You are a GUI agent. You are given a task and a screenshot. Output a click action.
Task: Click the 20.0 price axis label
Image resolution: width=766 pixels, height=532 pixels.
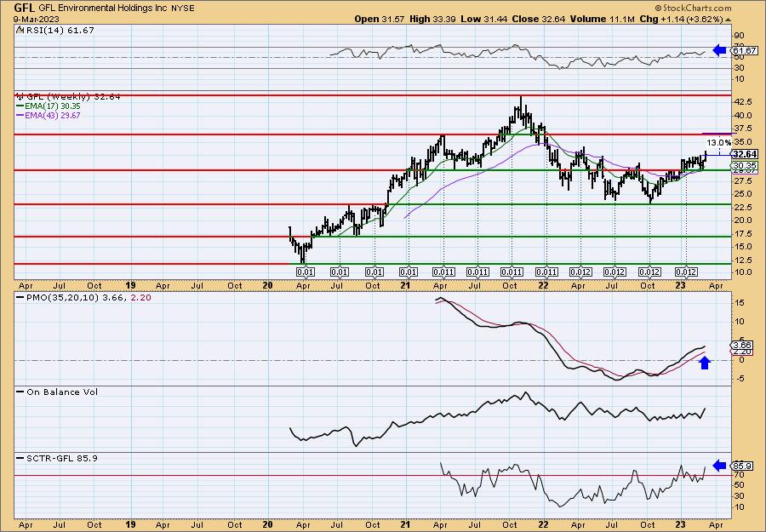742,220
